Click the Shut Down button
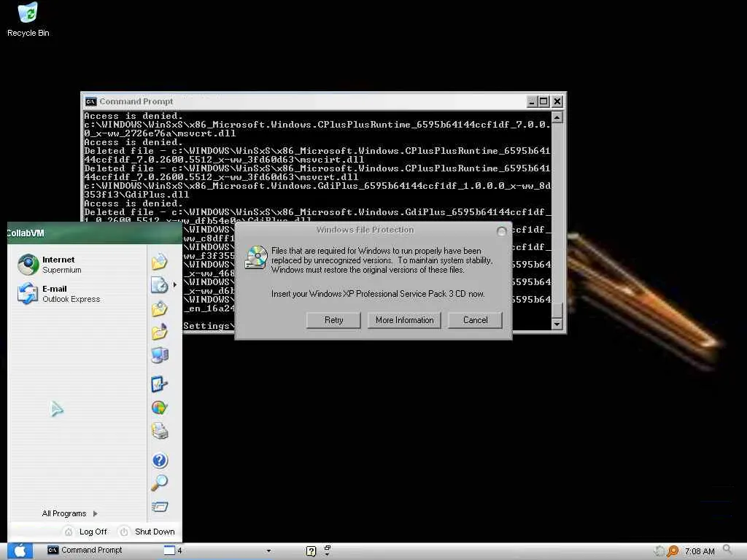The image size is (747, 560). (x=147, y=532)
